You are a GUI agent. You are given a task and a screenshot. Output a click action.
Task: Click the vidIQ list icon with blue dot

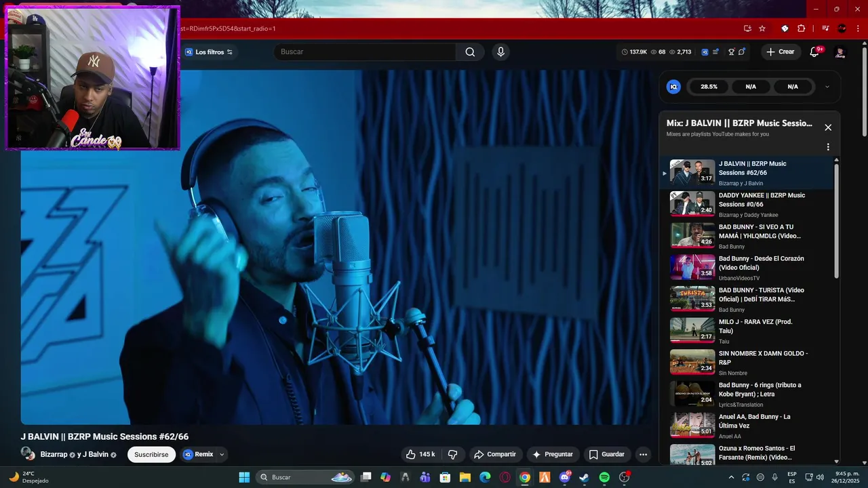click(x=715, y=52)
